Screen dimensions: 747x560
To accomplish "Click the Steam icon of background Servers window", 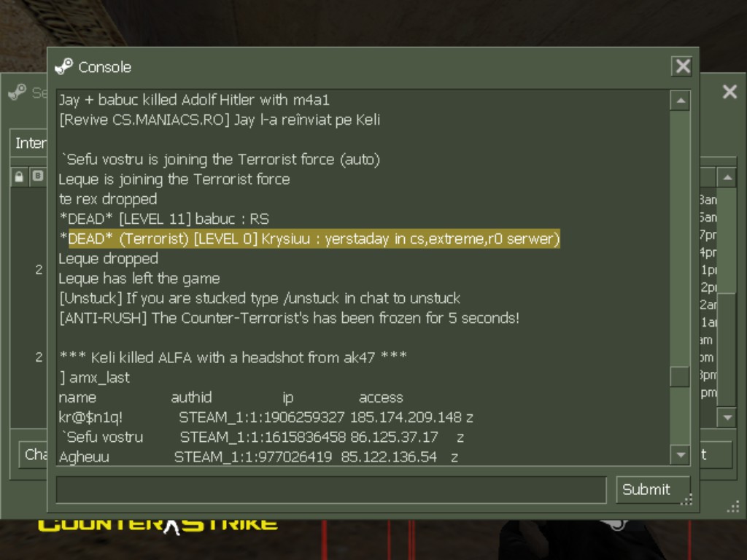I will 18,92.
